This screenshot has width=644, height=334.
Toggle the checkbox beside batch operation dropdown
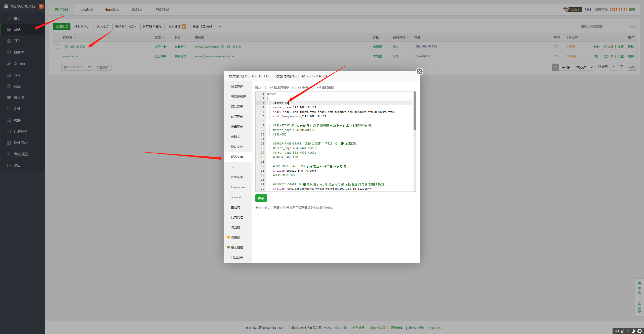click(x=57, y=67)
